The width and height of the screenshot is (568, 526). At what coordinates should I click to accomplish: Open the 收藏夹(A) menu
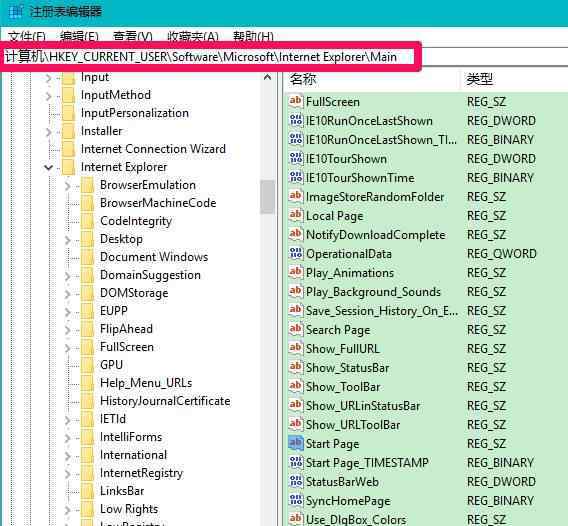click(x=193, y=36)
